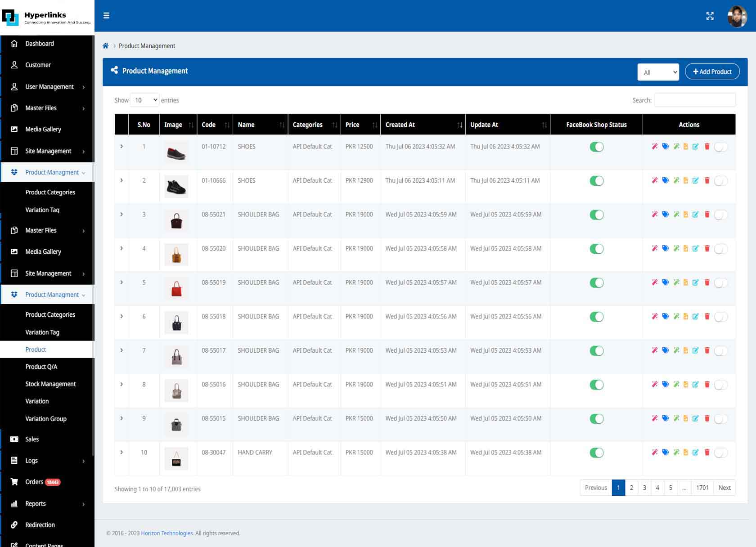This screenshot has width=756, height=547.
Task: Click the shoe image for product 01-10712
Action: (176, 153)
